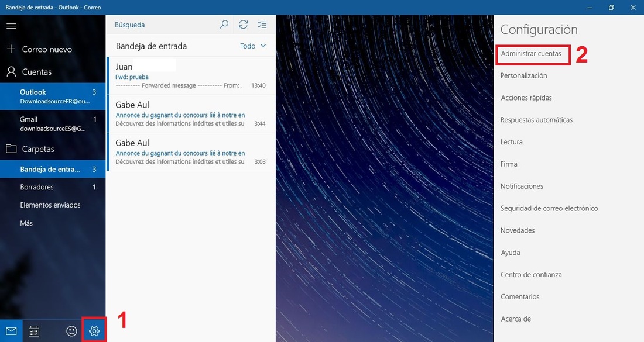Restore down the Correo window
Viewport: 644px width, 342px height.
coord(611,8)
